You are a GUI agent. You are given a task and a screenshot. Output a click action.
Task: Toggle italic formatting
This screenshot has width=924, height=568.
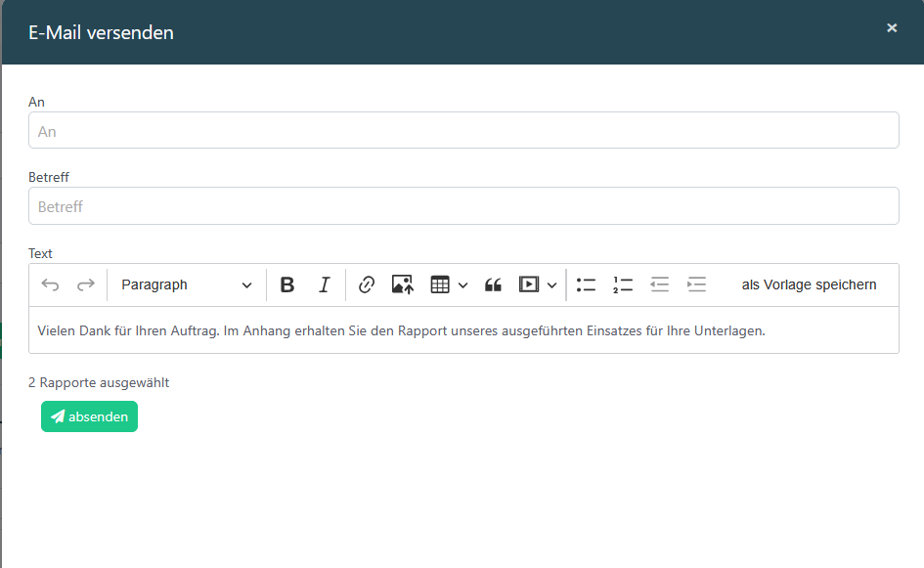(324, 285)
